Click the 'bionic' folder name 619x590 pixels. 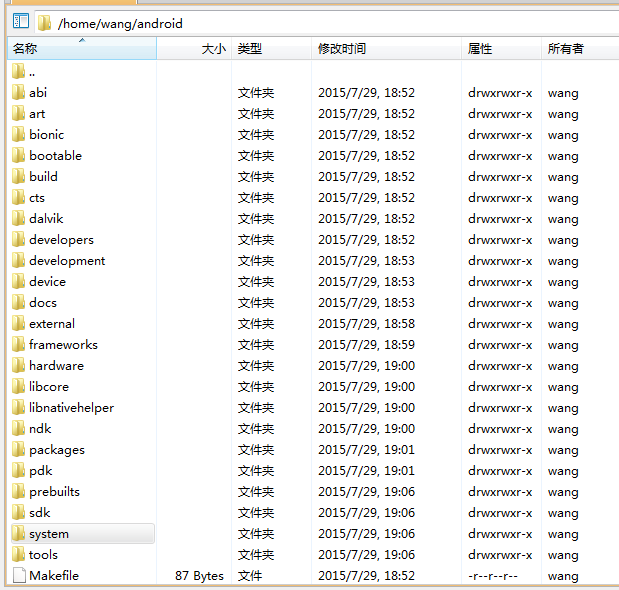[x=47, y=134]
